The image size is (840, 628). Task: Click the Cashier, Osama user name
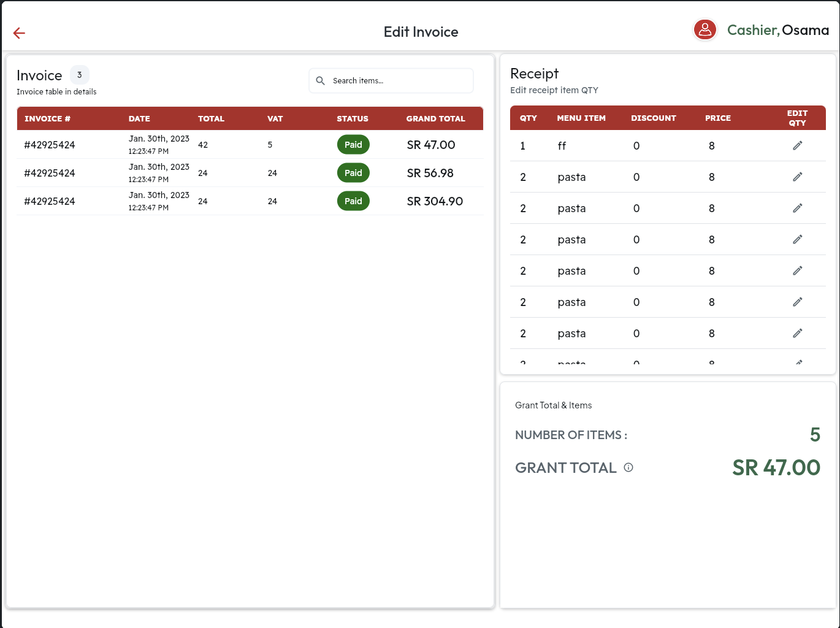click(x=777, y=30)
